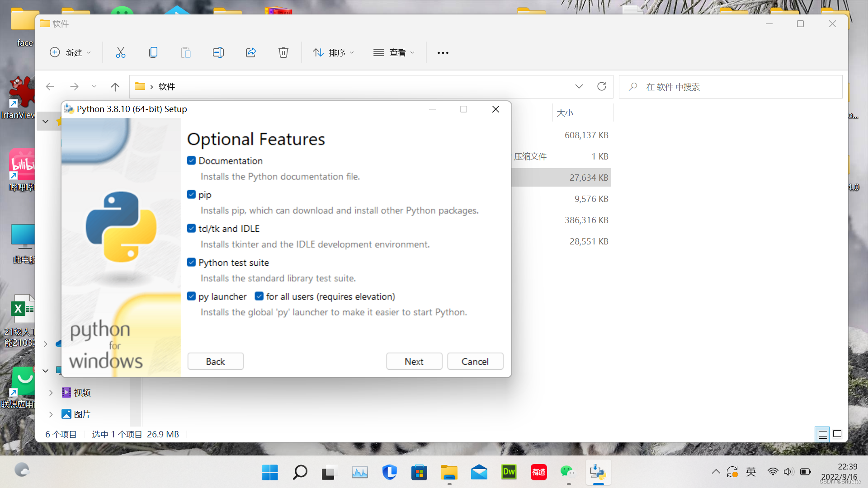Open Microsoft Store from the taskbar
The image size is (868, 488).
(x=419, y=472)
